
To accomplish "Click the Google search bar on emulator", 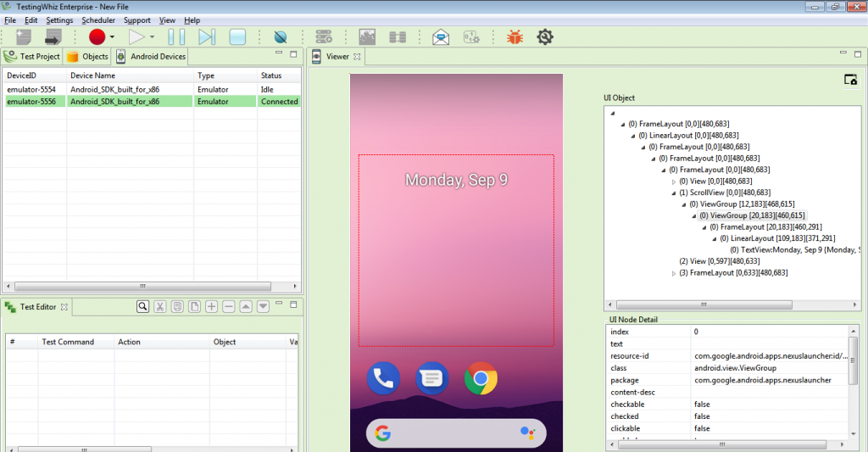I will 456,433.
